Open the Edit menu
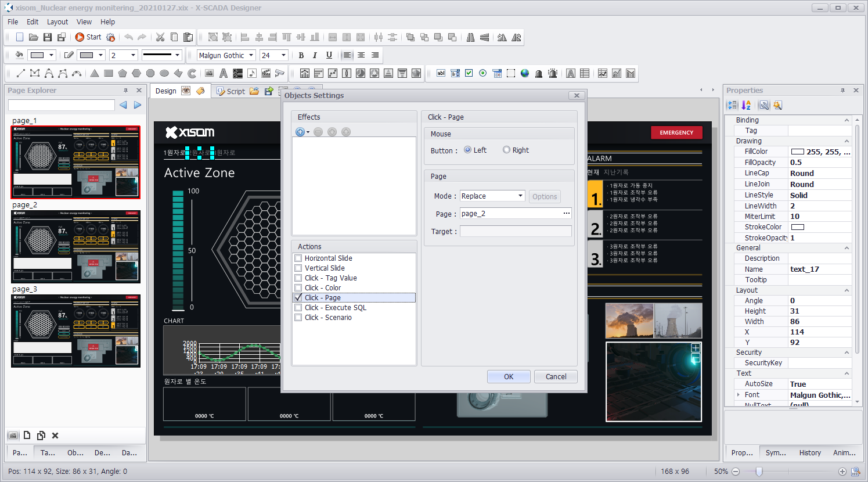 click(33, 22)
